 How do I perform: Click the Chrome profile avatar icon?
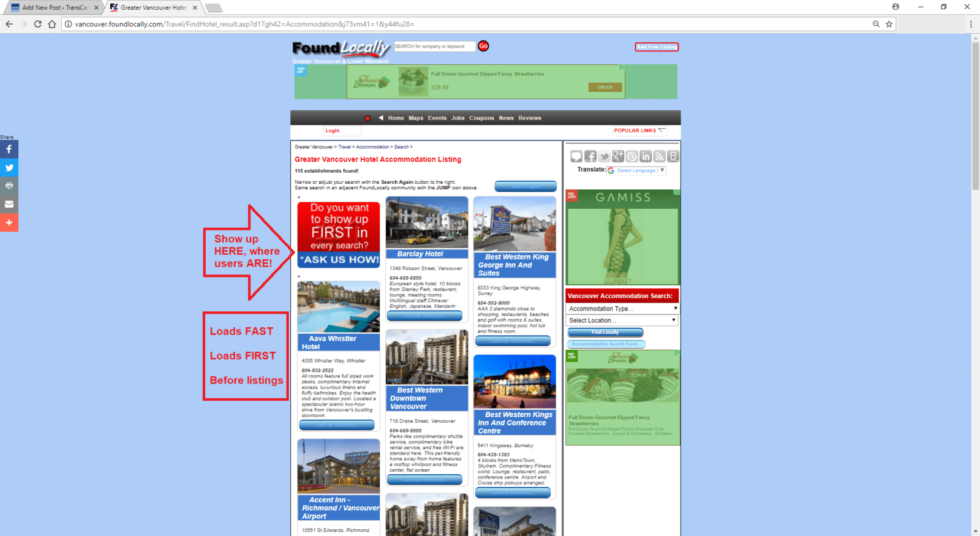[895, 7]
